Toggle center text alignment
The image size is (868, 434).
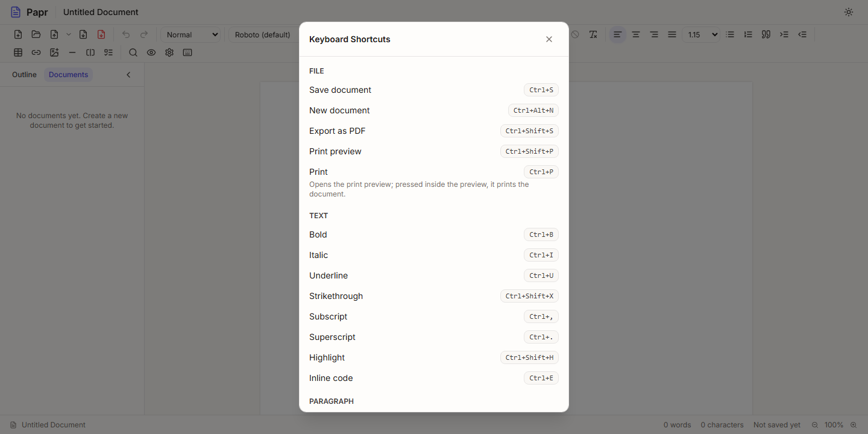click(636, 34)
